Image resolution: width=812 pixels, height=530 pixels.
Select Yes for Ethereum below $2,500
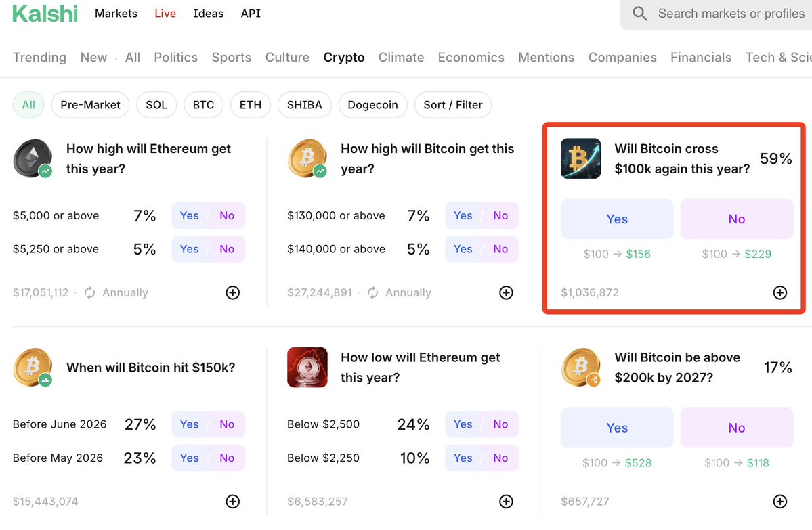(463, 424)
